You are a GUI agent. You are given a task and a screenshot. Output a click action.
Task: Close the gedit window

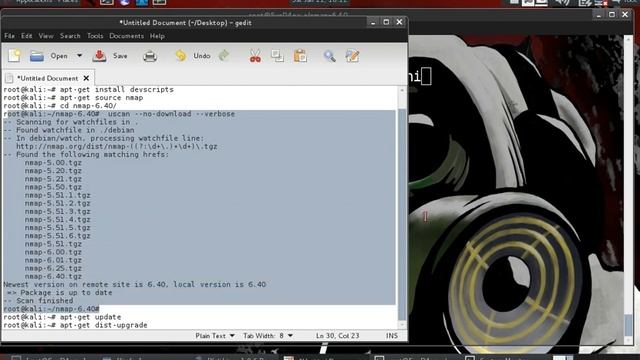tap(400, 22)
